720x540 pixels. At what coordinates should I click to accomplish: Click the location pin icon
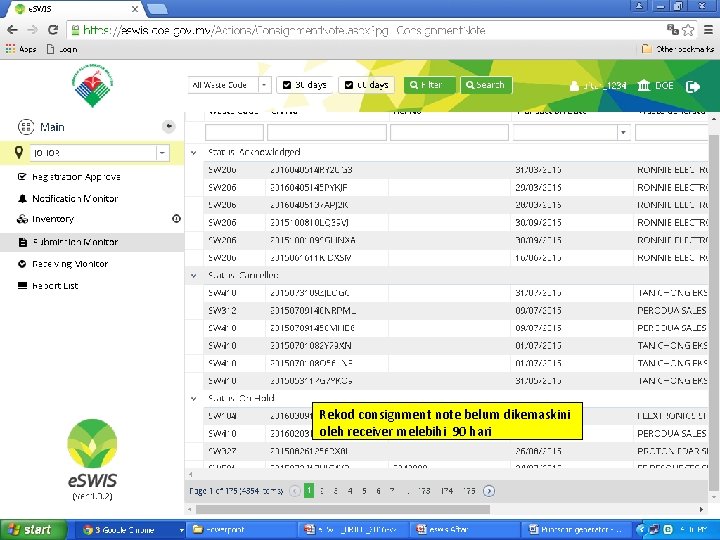(x=19, y=152)
